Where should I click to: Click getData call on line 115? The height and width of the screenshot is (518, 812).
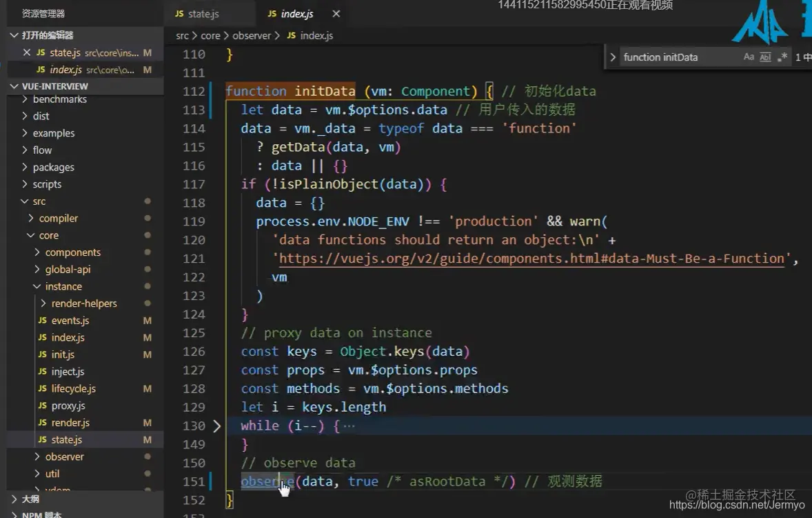pyautogui.click(x=298, y=147)
